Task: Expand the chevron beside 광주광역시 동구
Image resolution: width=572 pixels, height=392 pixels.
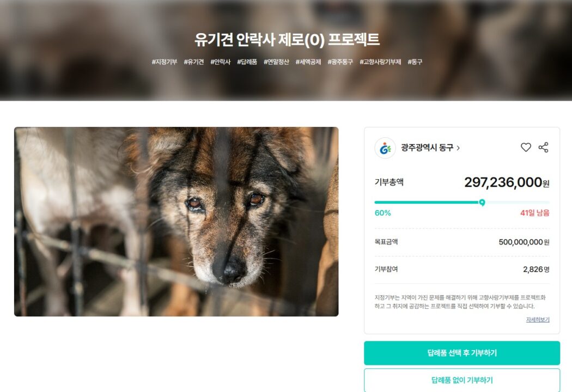Action: click(458, 148)
